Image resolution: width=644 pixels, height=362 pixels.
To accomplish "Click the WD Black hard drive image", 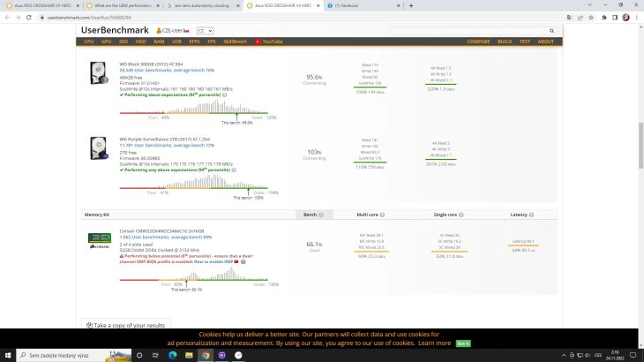I will click(99, 72).
